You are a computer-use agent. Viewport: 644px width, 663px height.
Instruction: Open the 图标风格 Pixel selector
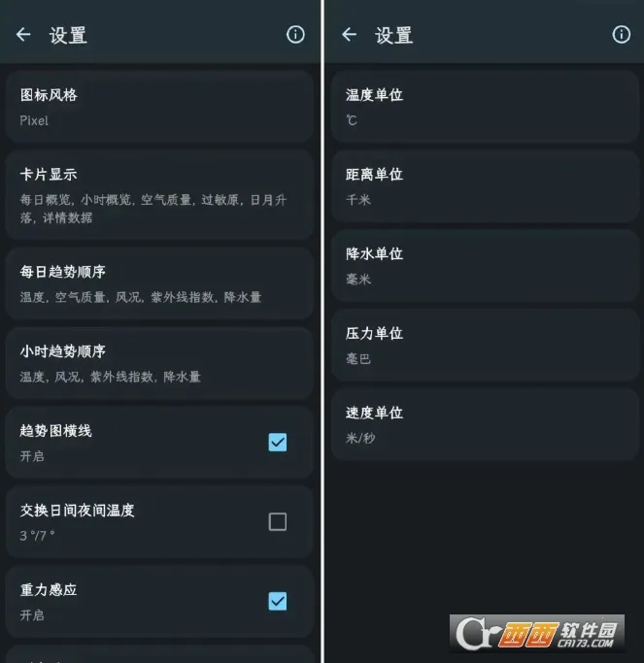click(x=159, y=107)
